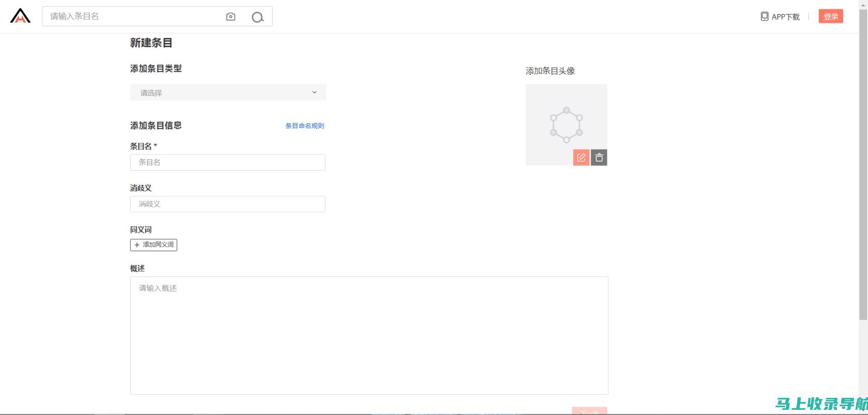Click the 添加条目头像 label
Image resolution: width=868 pixels, height=415 pixels.
point(550,71)
